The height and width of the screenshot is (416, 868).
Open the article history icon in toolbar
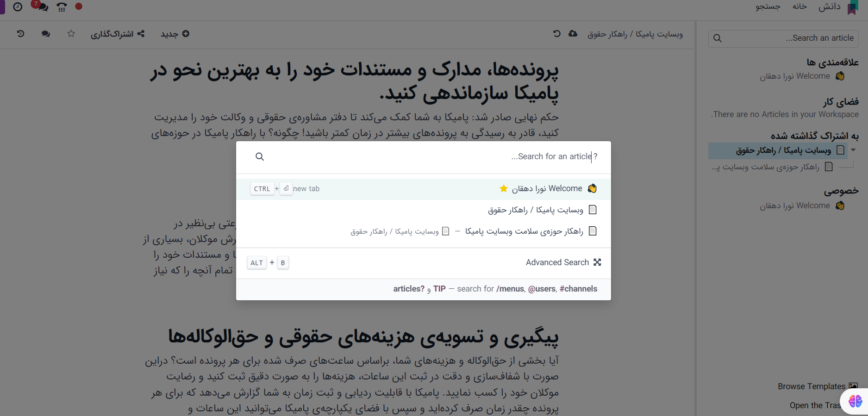pyautogui.click(x=21, y=34)
